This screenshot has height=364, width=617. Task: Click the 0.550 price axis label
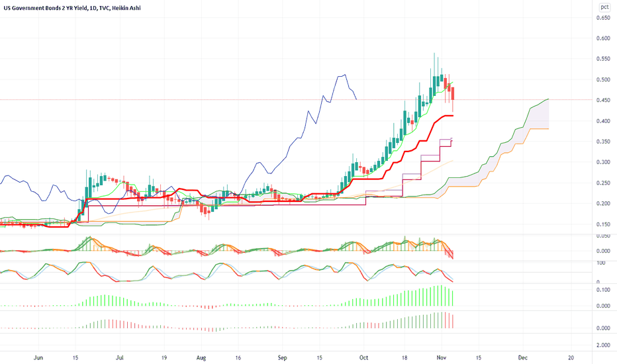click(603, 59)
